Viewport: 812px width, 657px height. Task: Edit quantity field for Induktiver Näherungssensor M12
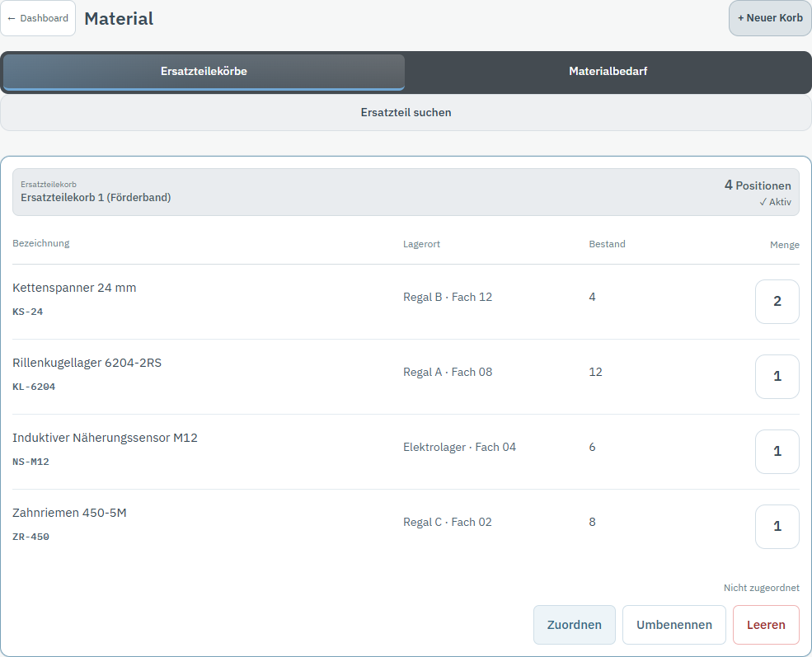pyautogui.click(x=777, y=452)
